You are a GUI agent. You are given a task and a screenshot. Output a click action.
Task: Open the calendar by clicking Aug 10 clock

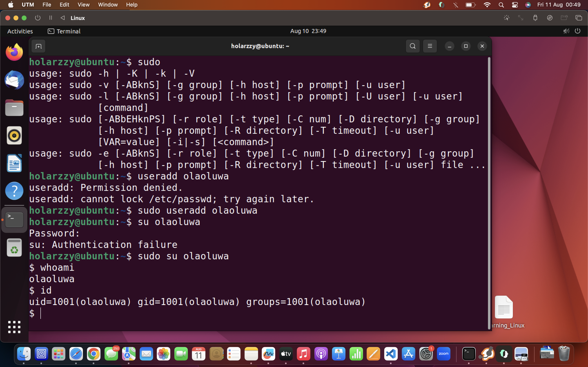click(x=308, y=31)
